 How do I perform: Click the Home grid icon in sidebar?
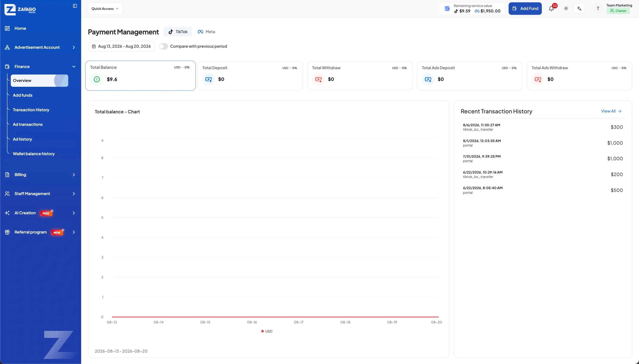(7, 28)
